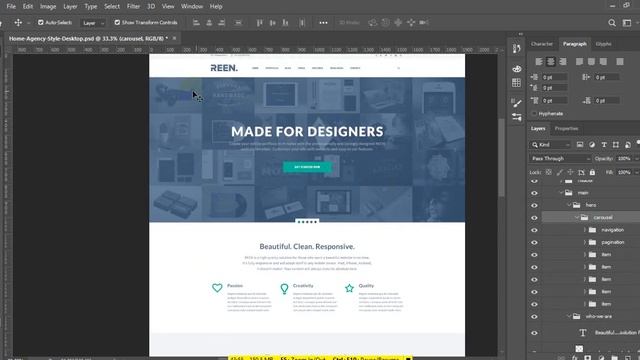
Task: Filter layers by type layers icon
Action: [604, 144]
